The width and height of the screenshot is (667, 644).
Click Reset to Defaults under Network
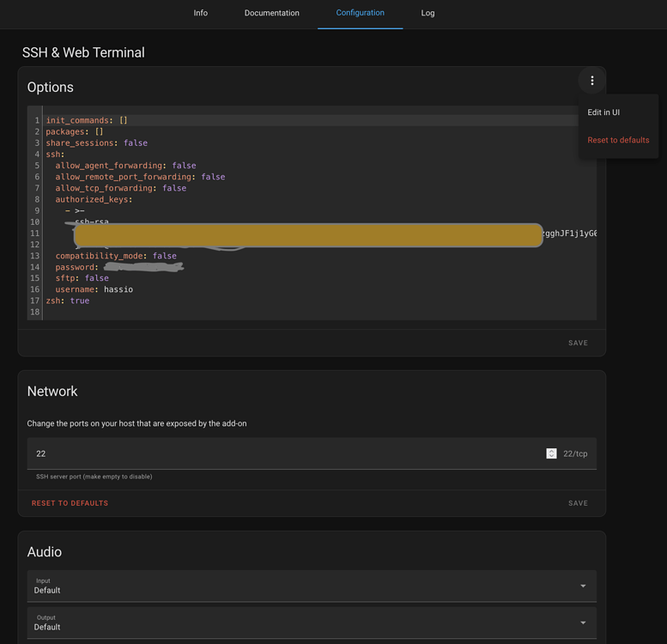[70, 503]
